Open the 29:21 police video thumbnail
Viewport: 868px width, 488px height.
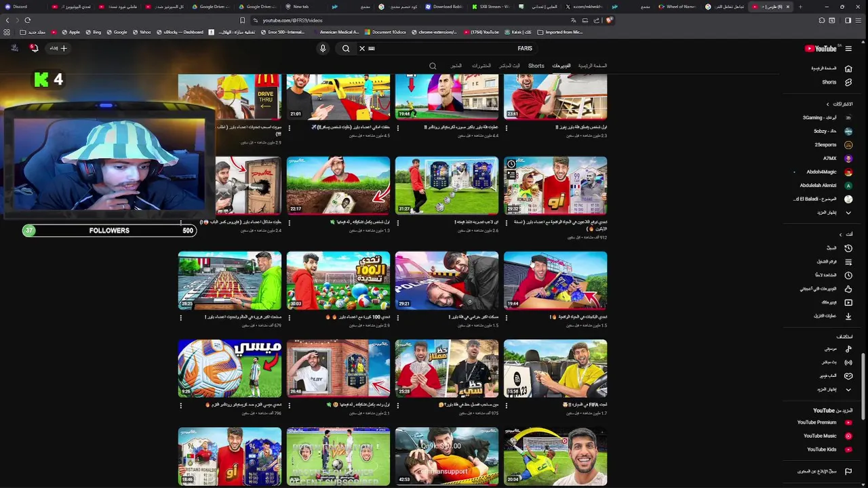coord(447,281)
